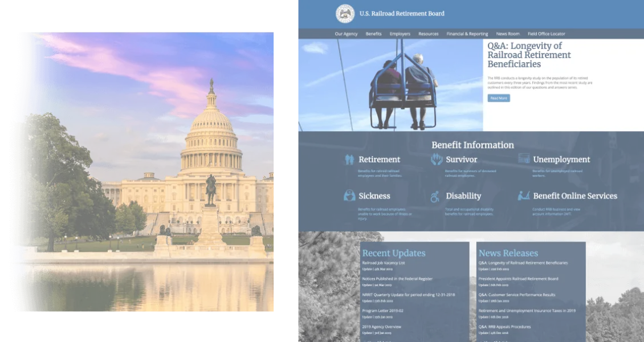Open the Railroad Job Vacancy List update

pyautogui.click(x=383, y=263)
